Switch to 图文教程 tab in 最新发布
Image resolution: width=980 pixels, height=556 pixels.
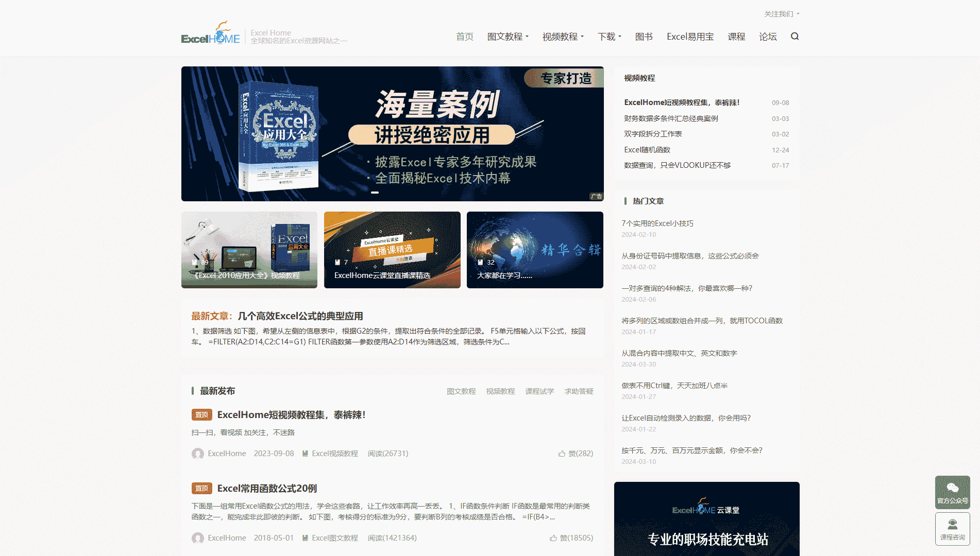point(461,391)
